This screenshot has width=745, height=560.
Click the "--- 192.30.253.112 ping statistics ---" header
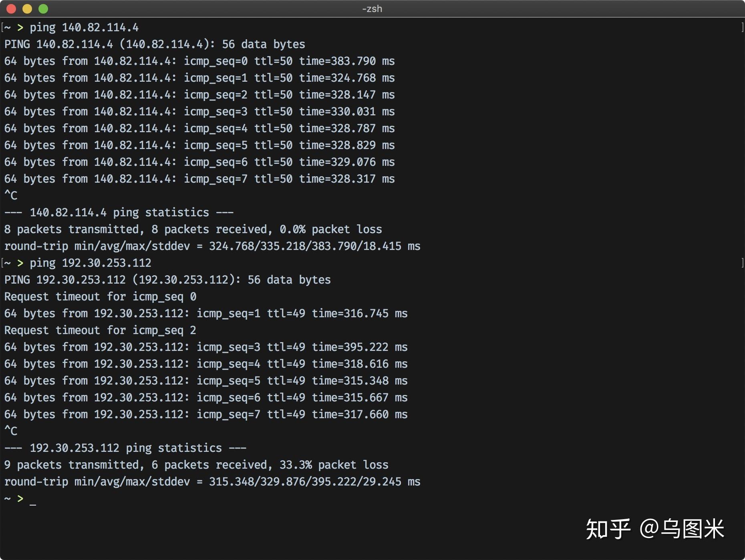pyautogui.click(x=125, y=448)
